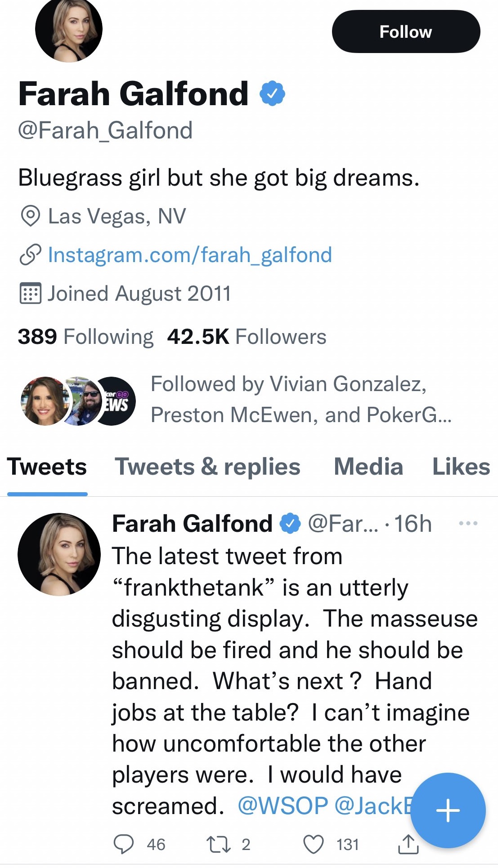View the 389 Following list
This screenshot has width=498, height=868.
click(85, 337)
